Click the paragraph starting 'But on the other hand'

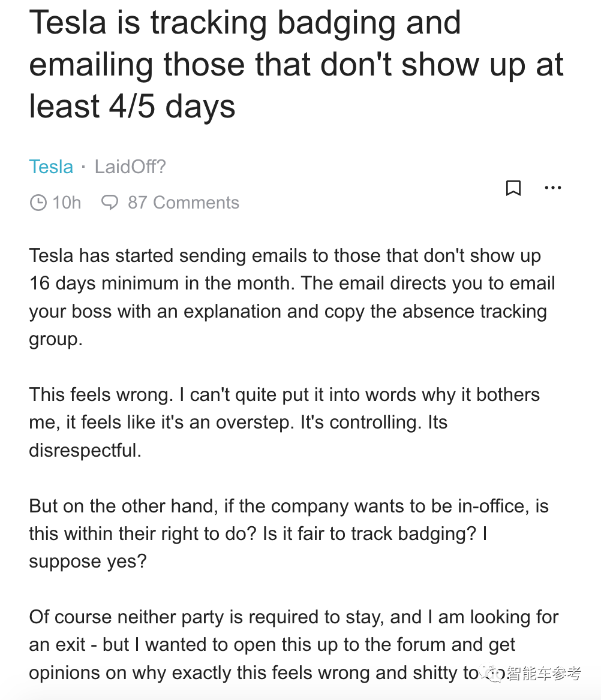tap(289, 533)
